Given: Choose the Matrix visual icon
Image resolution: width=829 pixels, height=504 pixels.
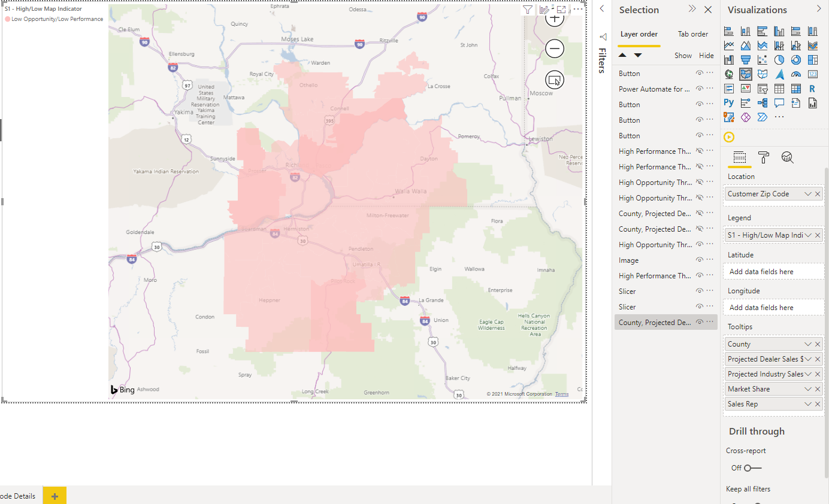Looking at the screenshot, I should tap(796, 89).
